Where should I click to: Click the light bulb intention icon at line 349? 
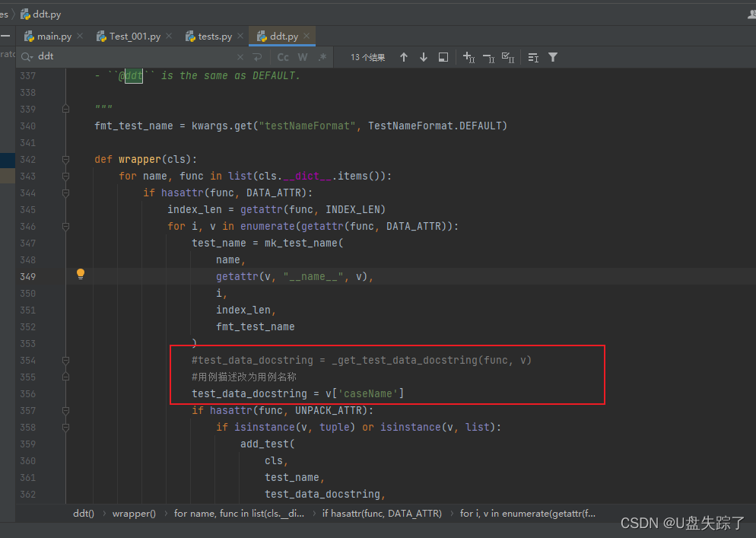(80, 274)
